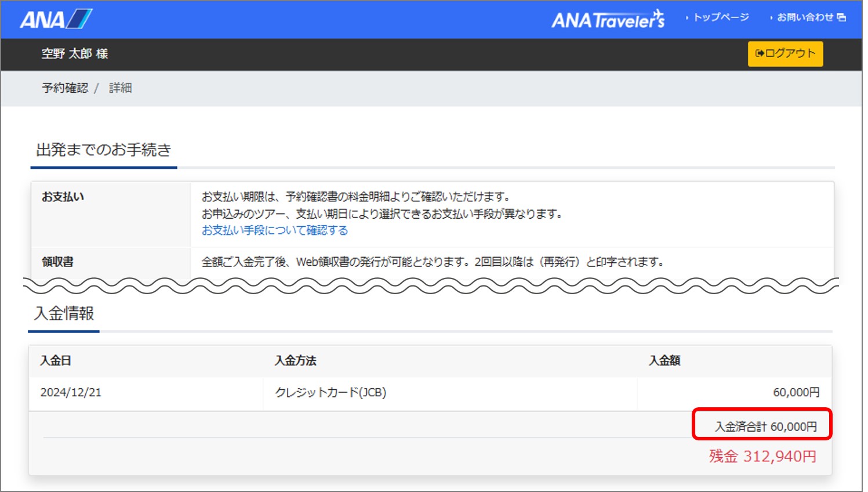Open the お支払い手段について確認する link
Screen dimensions: 868x492
[274, 230]
